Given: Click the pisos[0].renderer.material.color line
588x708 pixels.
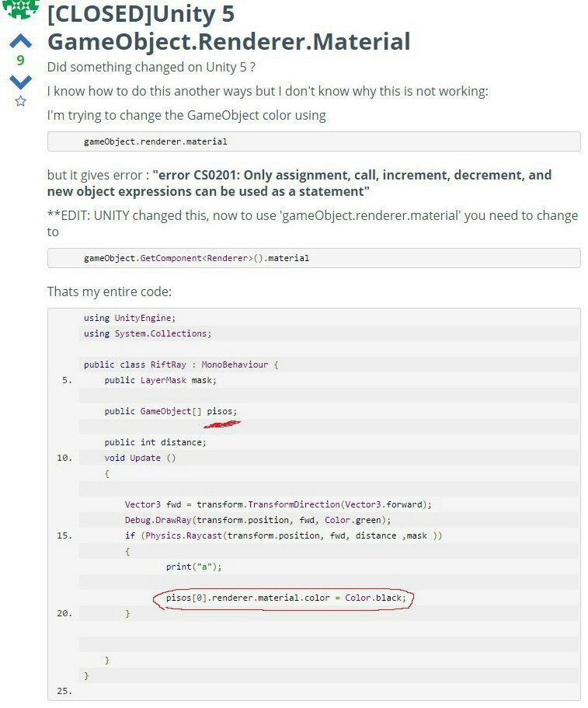Looking at the screenshot, I should click(x=286, y=598).
